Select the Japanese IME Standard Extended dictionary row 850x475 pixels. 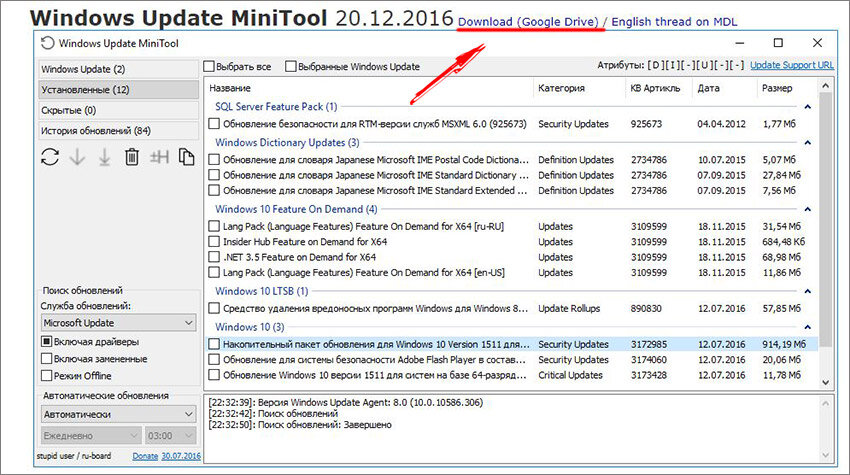511,190
